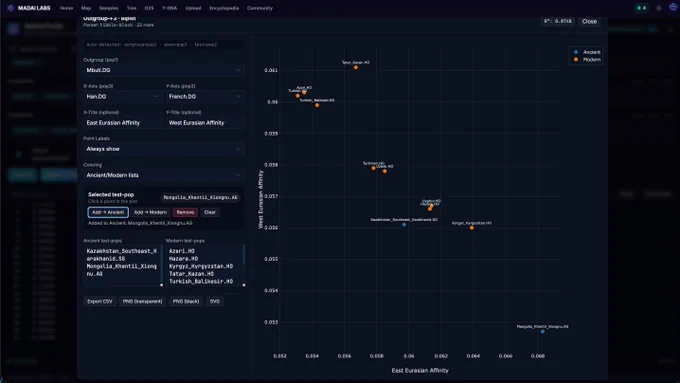Click the R² value badge
Image resolution: width=680 pixels, height=383 pixels.
558,21
